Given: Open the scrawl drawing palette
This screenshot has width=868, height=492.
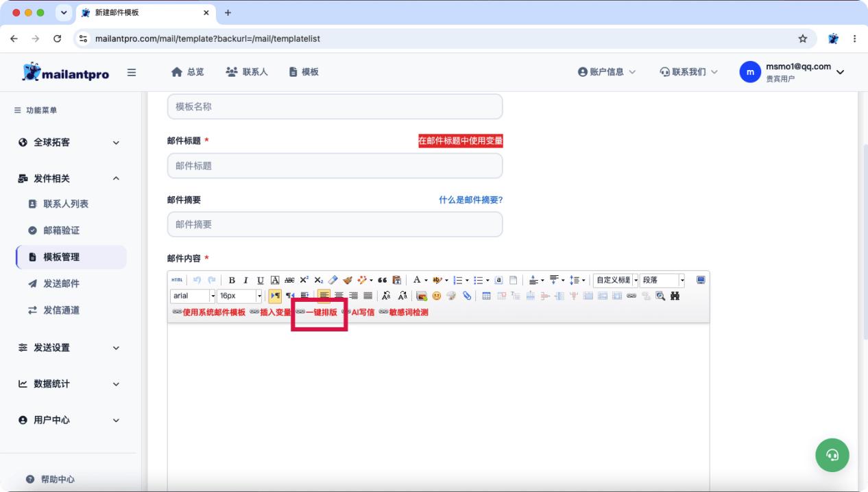Looking at the screenshot, I should (x=452, y=296).
